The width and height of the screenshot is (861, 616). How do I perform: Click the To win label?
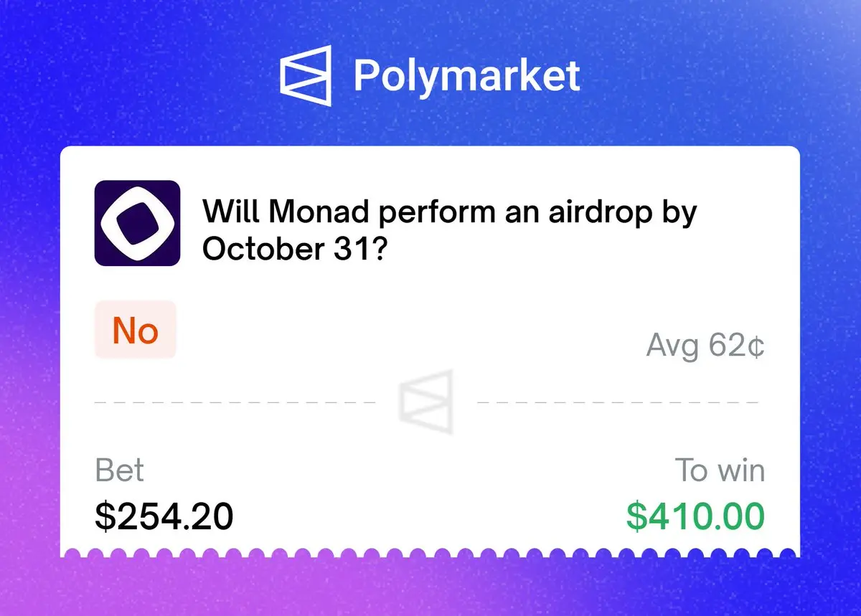[x=720, y=471]
